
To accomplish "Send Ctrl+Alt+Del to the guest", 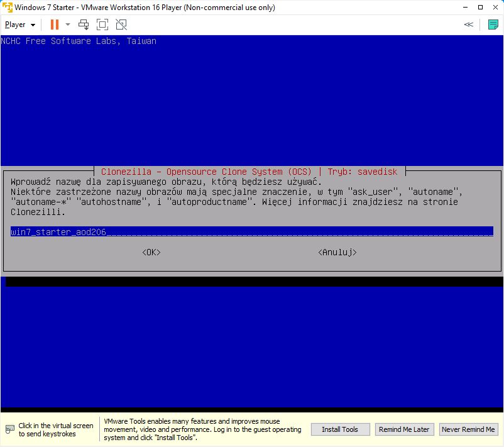I will pos(84,25).
